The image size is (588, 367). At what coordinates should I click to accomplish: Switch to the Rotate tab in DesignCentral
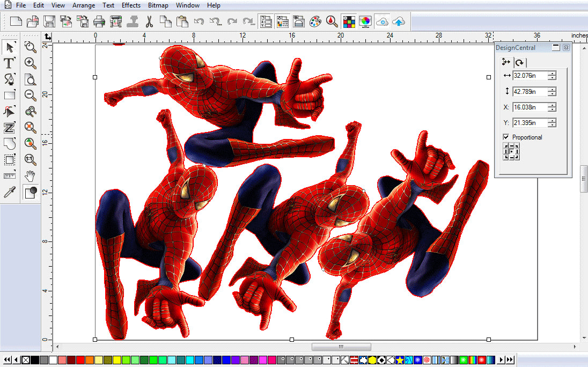pyautogui.click(x=520, y=63)
